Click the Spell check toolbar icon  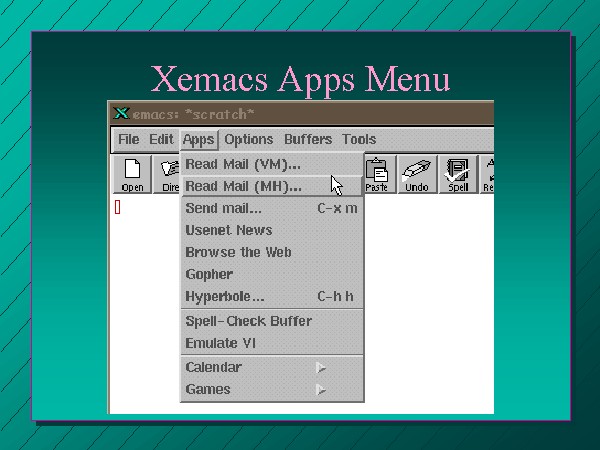point(458,174)
